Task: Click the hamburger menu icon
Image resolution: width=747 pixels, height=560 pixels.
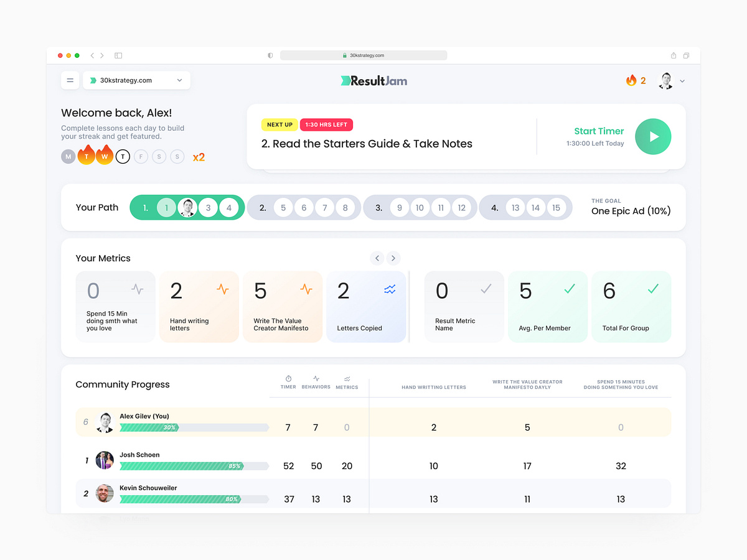Action: (x=70, y=80)
